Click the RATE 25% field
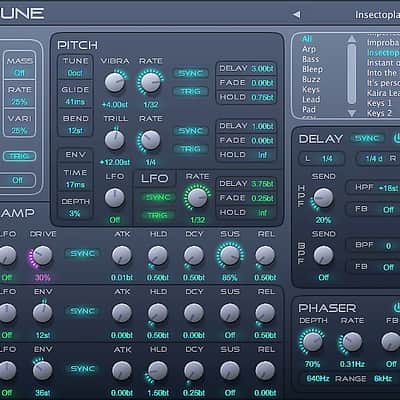 tap(19, 101)
